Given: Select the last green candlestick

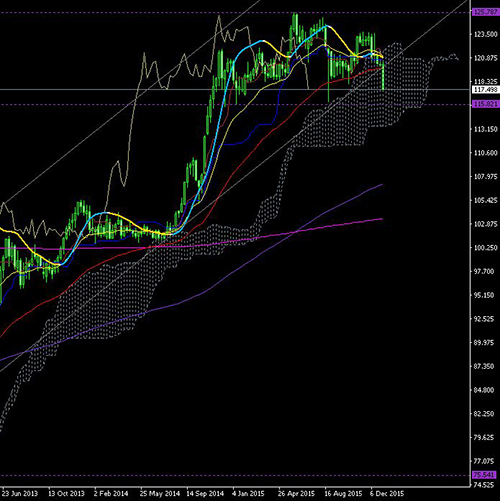Looking at the screenshot, I should (x=383, y=75).
